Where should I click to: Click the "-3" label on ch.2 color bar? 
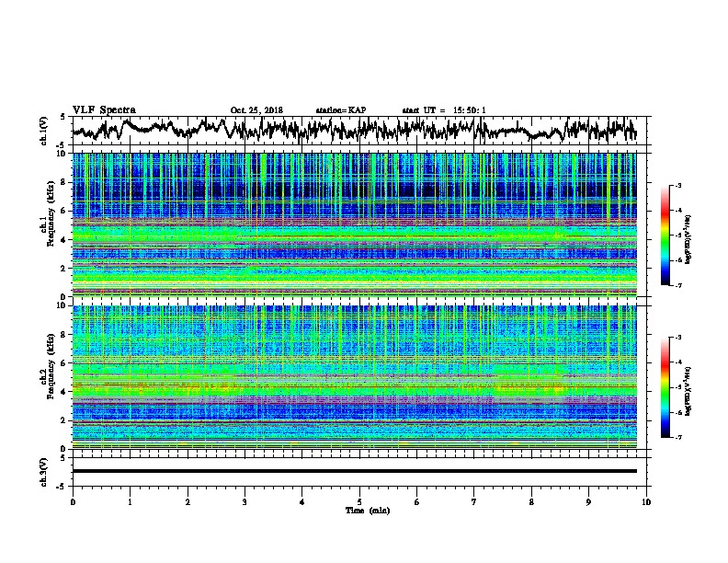tap(678, 338)
